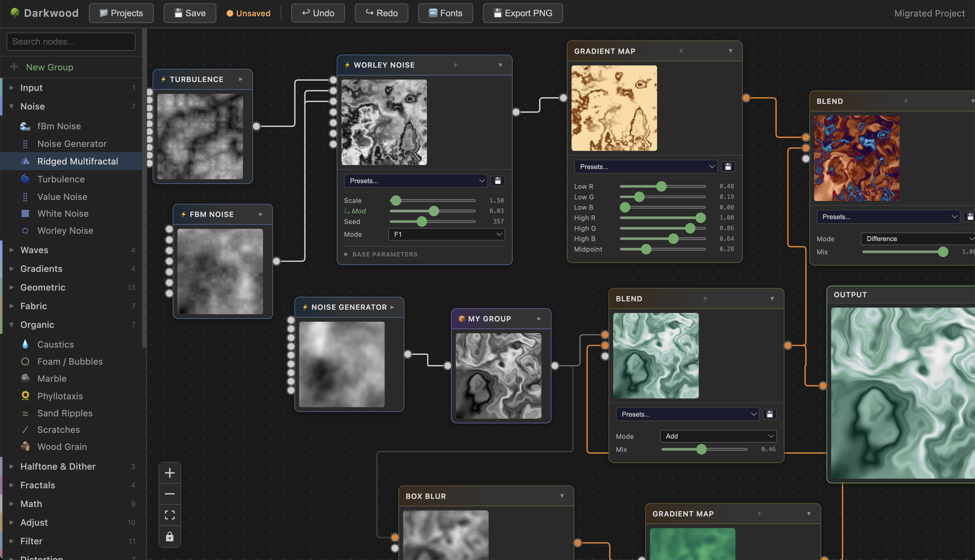Open Blend Mode Add dropdown
The image size is (975, 560).
coord(718,436)
